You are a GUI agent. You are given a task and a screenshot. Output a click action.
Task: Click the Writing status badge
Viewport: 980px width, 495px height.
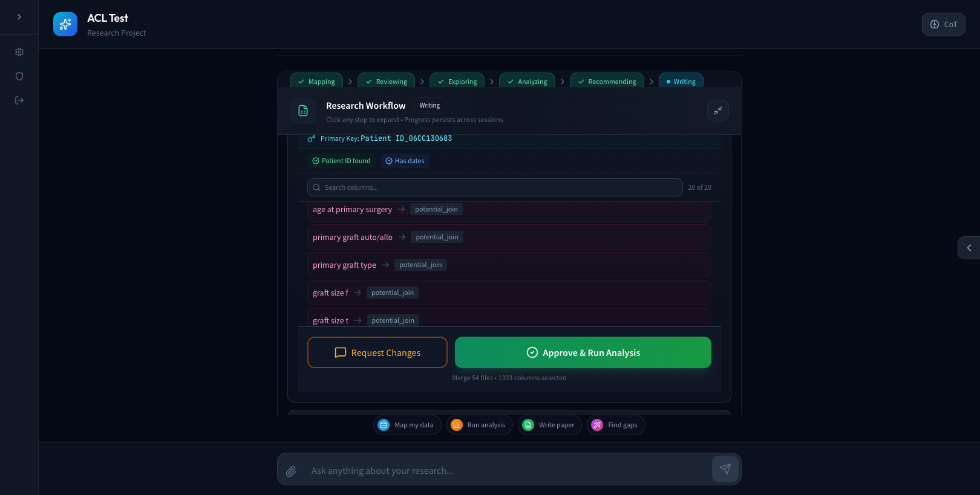tap(430, 105)
